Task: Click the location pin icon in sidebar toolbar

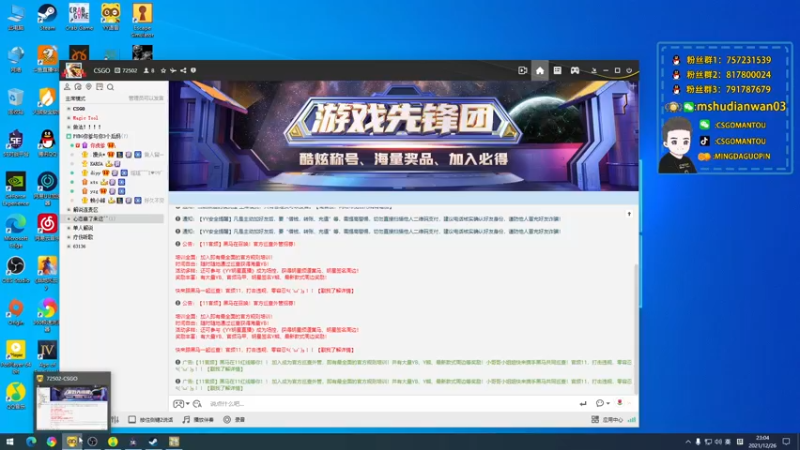Action: pyautogui.click(x=89, y=87)
